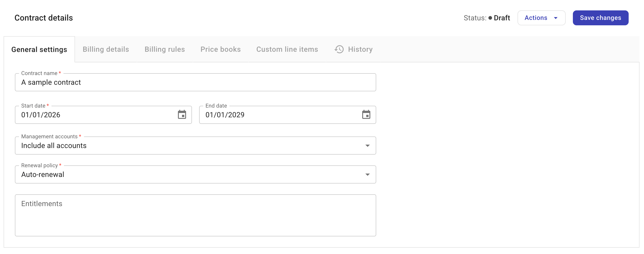The image size is (644, 254).
Task: Click the Save changes button
Action: (x=600, y=18)
